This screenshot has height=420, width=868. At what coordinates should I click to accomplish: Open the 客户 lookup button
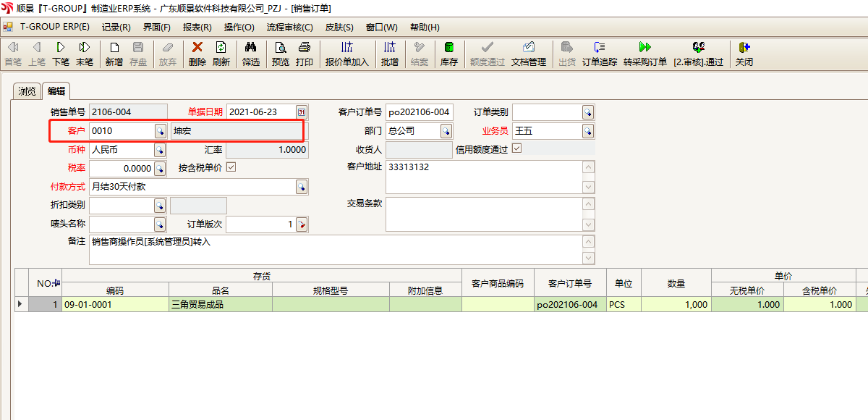[x=160, y=131]
